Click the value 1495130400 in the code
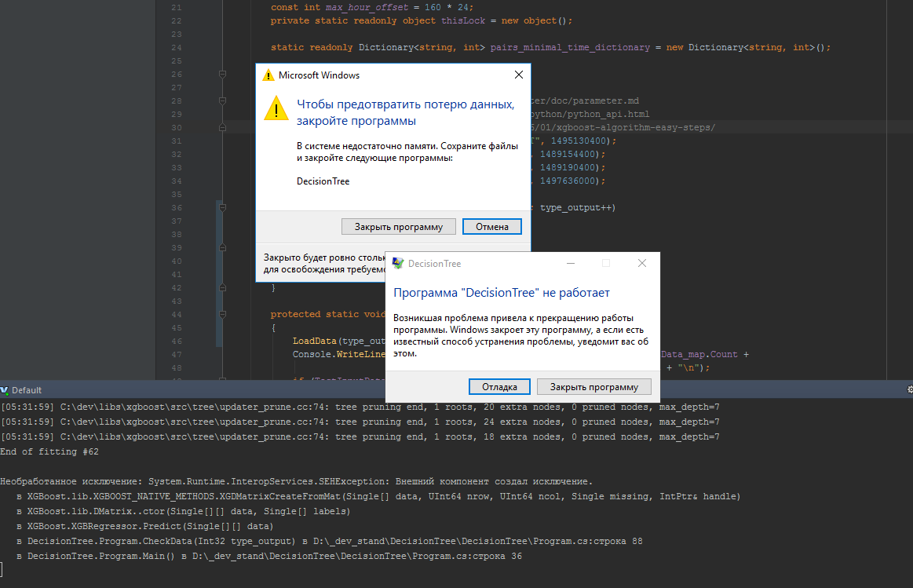Viewport: 913px width, 588px height. (x=579, y=141)
